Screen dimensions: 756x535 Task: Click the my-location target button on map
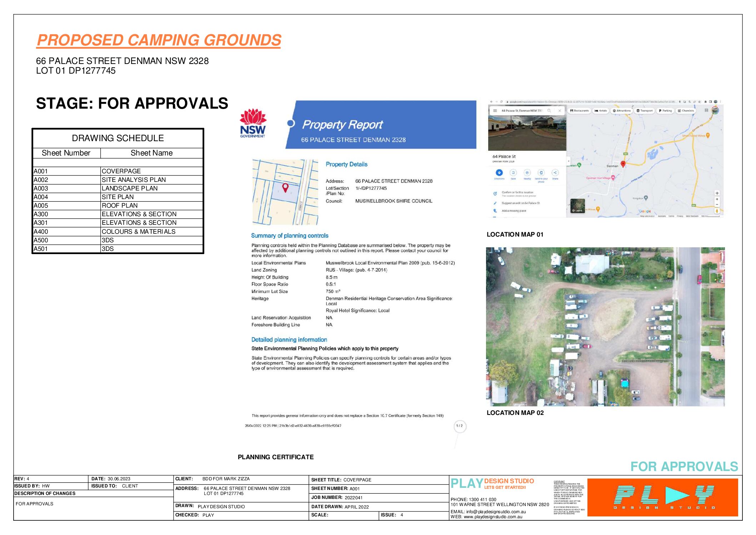tap(717, 193)
